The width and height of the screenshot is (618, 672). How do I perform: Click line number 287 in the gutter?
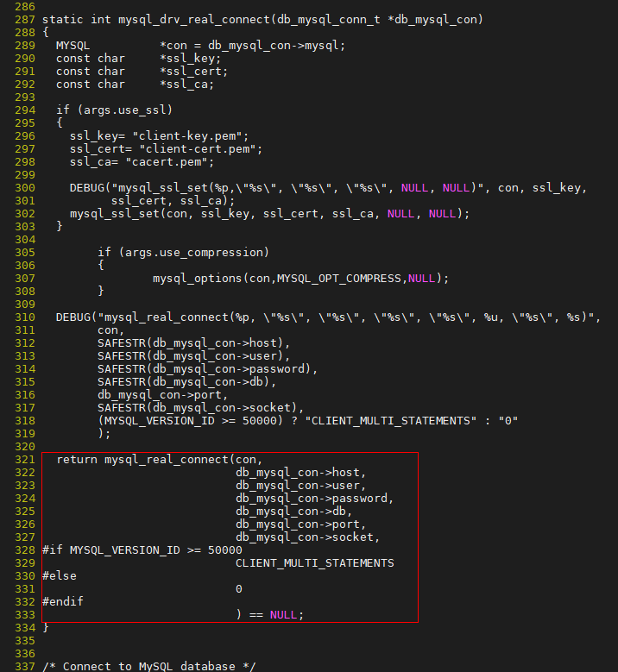(x=25, y=20)
